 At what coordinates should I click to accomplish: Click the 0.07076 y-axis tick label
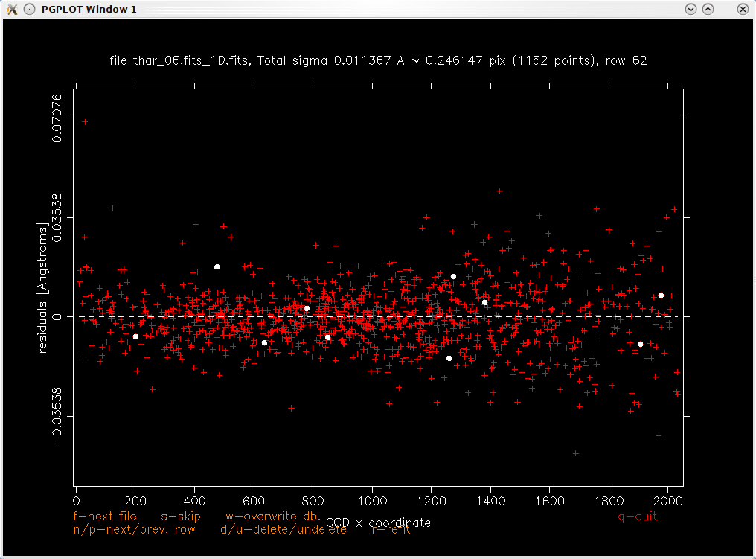pyautogui.click(x=57, y=118)
